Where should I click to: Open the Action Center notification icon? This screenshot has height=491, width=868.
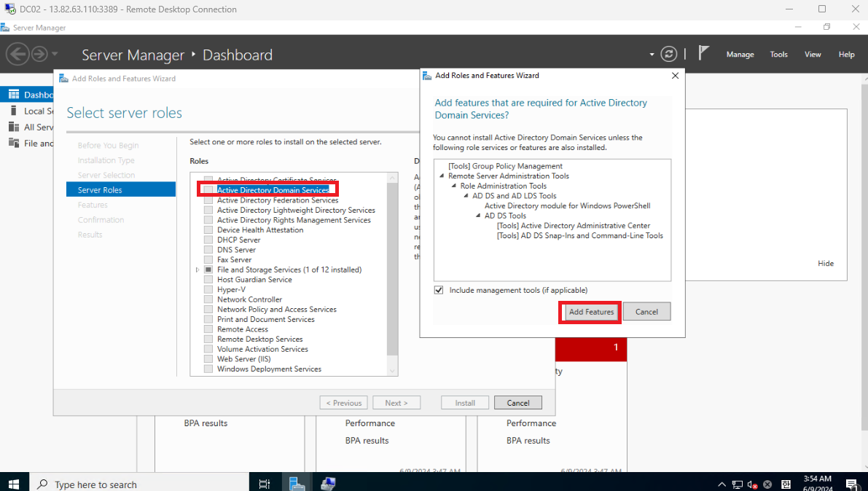pos(852,484)
